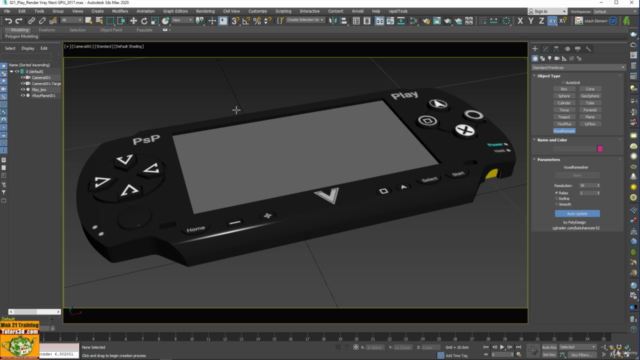Activate the Select Object tool

(88, 21)
